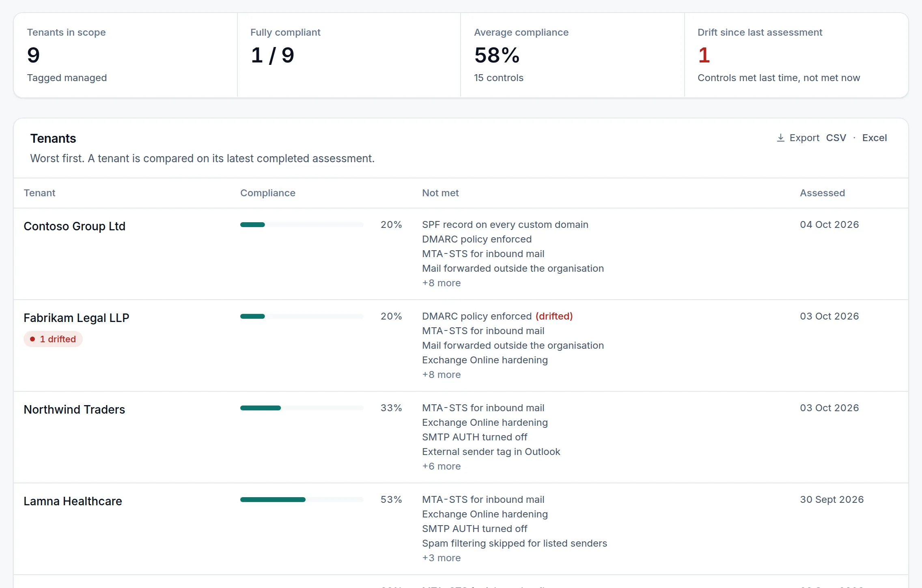Expand +3 more for Lamna Healthcare
Image resolution: width=922 pixels, height=588 pixels.
coord(441,558)
